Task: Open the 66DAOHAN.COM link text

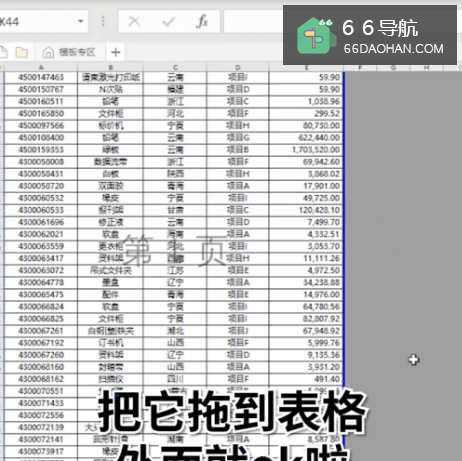Action: [x=394, y=49]
